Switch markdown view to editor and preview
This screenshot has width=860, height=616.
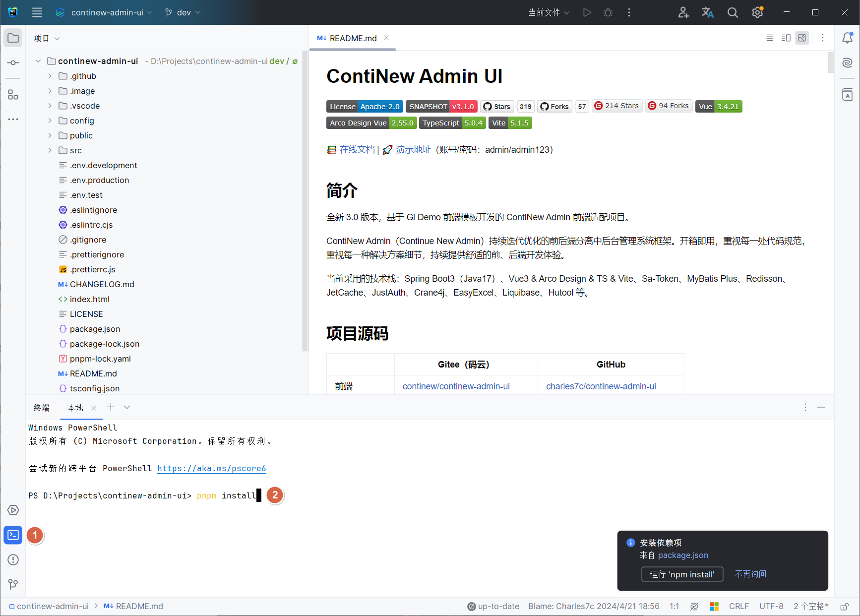pos(786,38)
